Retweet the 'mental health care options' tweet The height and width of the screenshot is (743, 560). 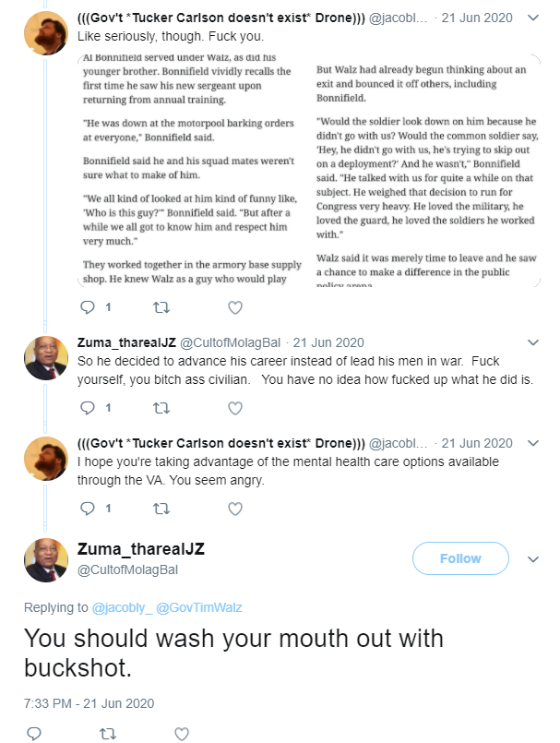coord(161,509)
